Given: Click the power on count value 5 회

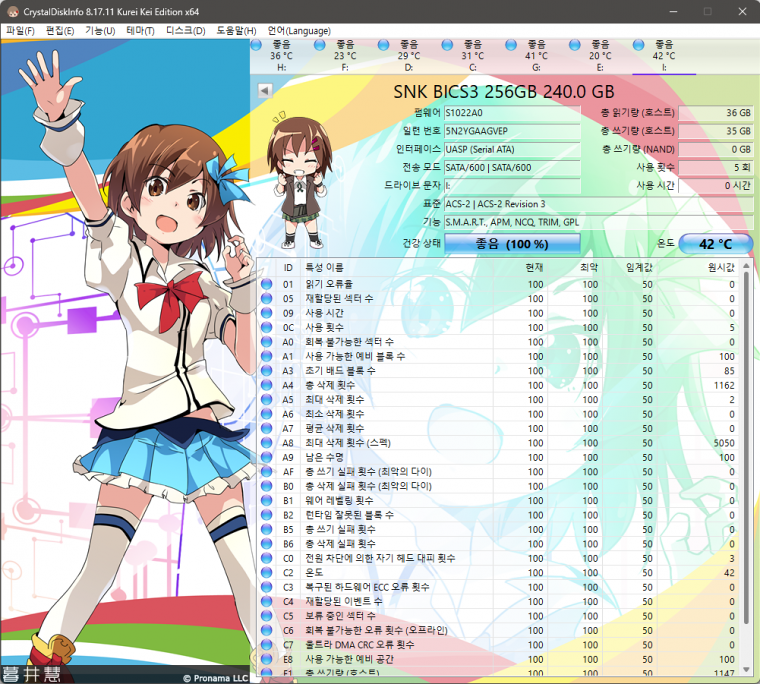Looking at the screenshot, I should [715, 167].
